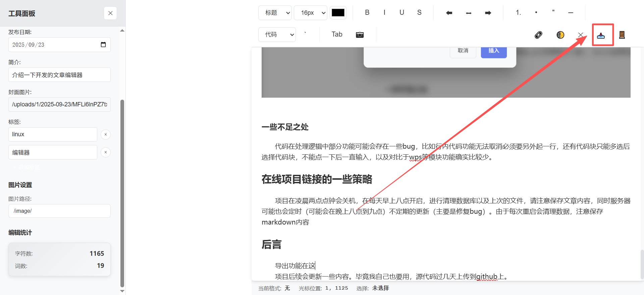The width and height of the screenshot is (644, 295).
Task: Toggle bold formatting with B
Action: pyautogui.click(x=367, y=12)
